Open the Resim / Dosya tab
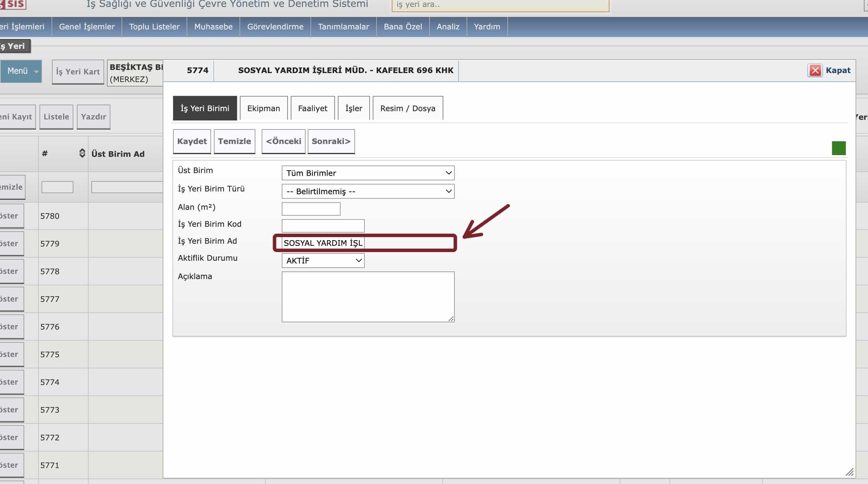The height and width of the screenshot is (484, 868). pos(407,108)
